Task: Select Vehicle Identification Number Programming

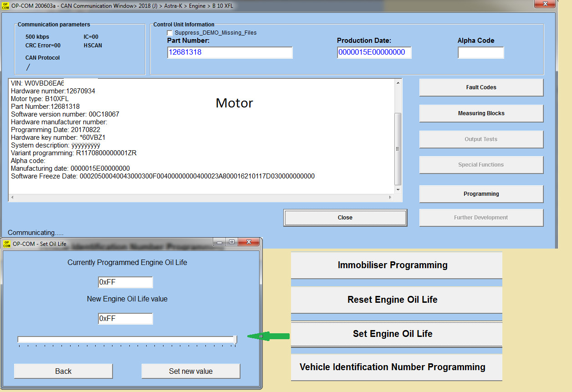Action: [396, 367]
